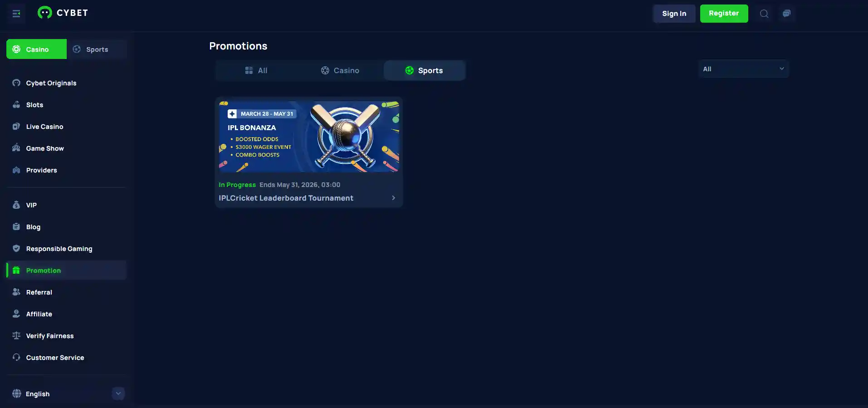Click the globe language icon
The image size is (868, 408).
(x=17, y=394)
